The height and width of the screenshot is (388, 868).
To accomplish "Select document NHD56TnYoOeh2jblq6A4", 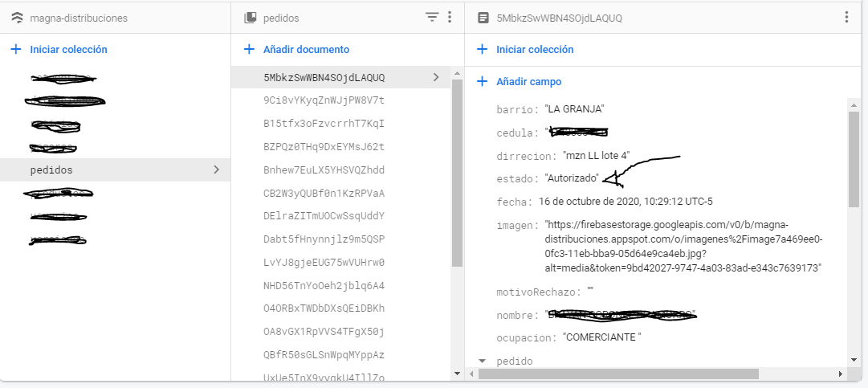I will tap(324, 286).
